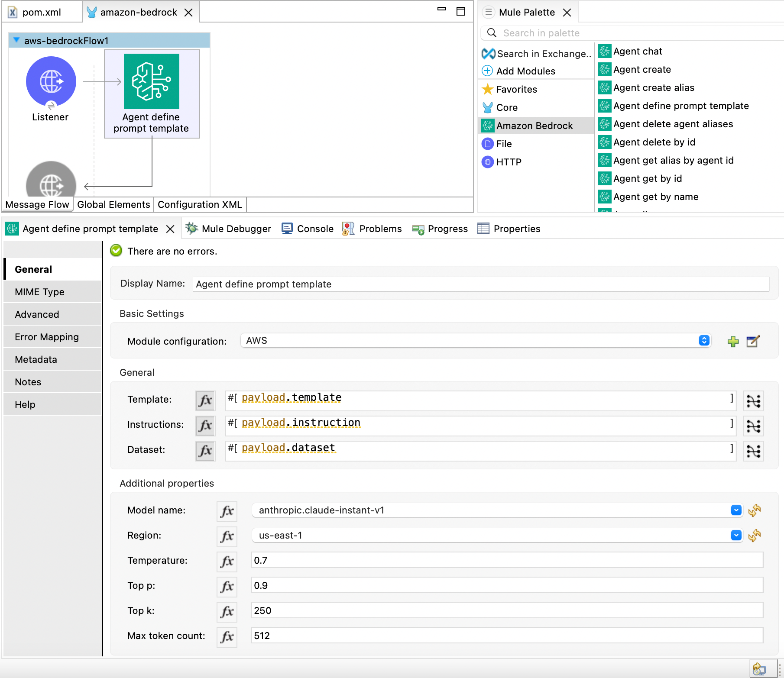
Task: Select HTTP module in the palette
Action: click(x=502, y=162)
